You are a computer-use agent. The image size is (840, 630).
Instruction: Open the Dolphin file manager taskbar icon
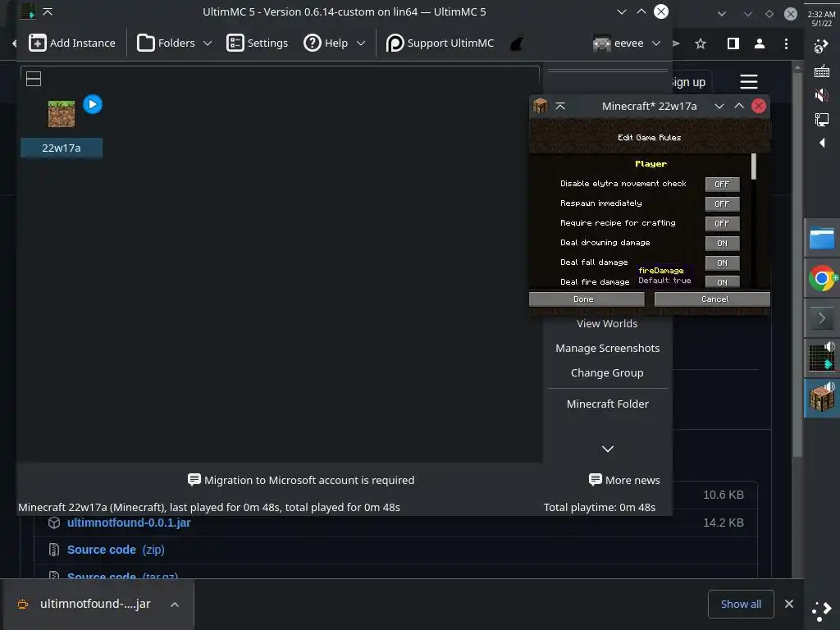pyautogui.click(x=822, y=239)
